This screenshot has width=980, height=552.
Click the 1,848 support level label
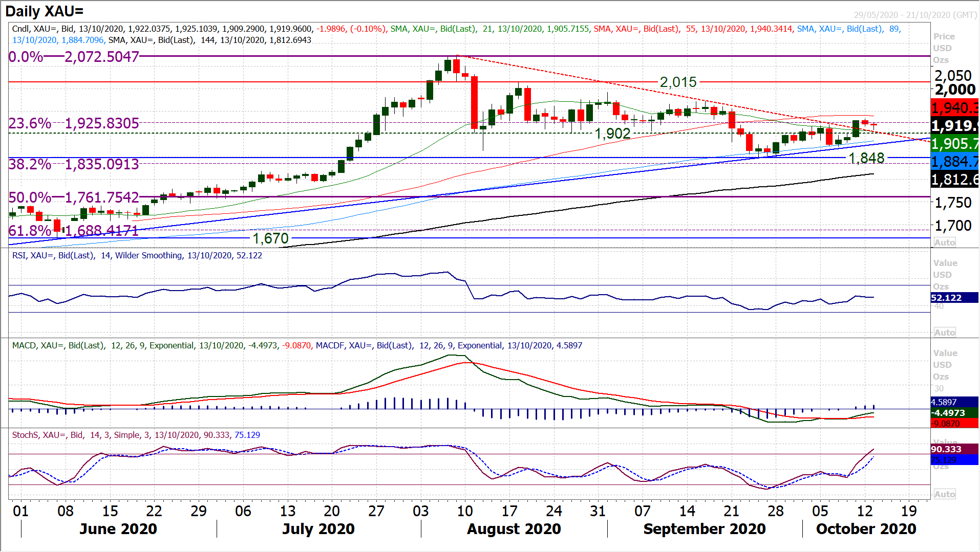coord(866,158)
